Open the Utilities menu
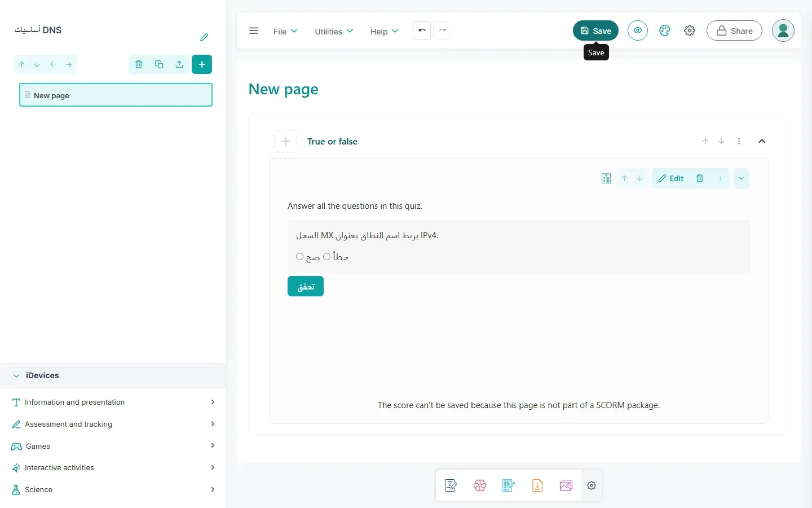Image resolution: width=812 pixels, height=508 pixels. pyautogui.click(x=334, y=31)
